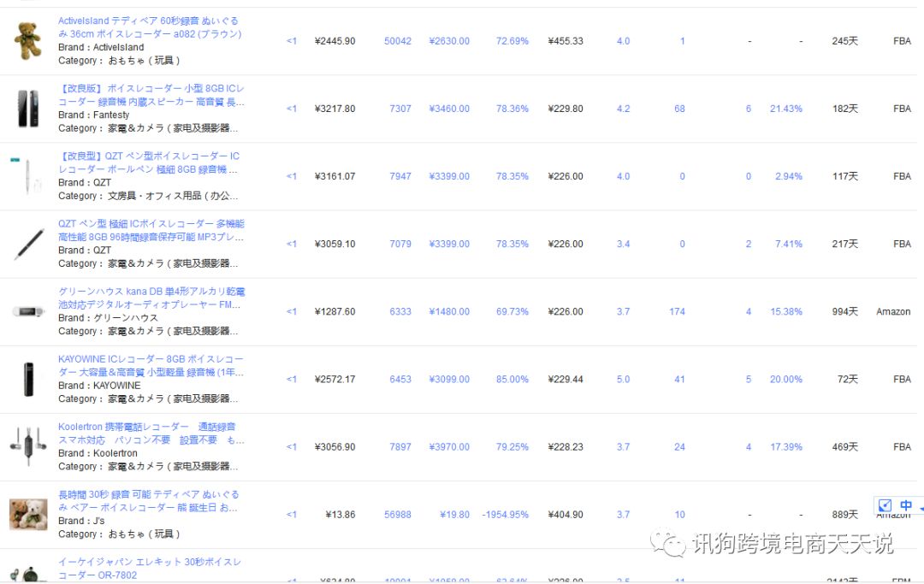The height and width of the screenshot is (584, 924).
Task: Click percentage 20.00% in KAYOWINE row
Action: pyautogui.click(x=785, y=380)
